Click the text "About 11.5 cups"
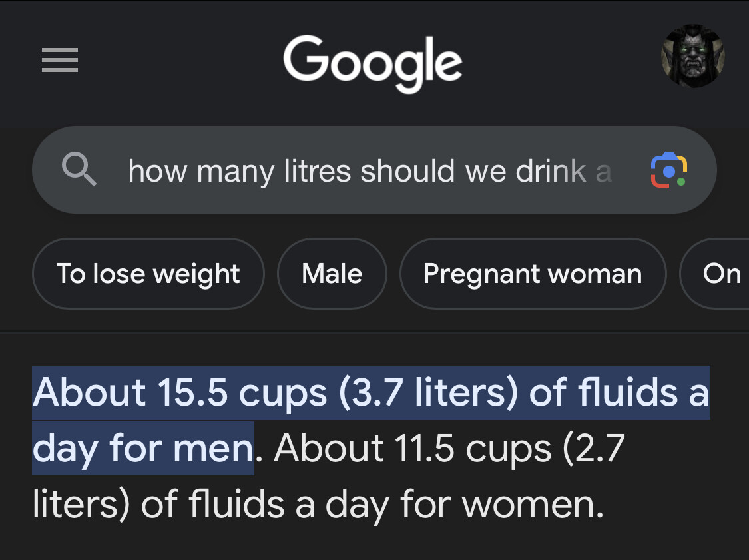749x560 pixels. pyautogui.click(x=412, y=449)
